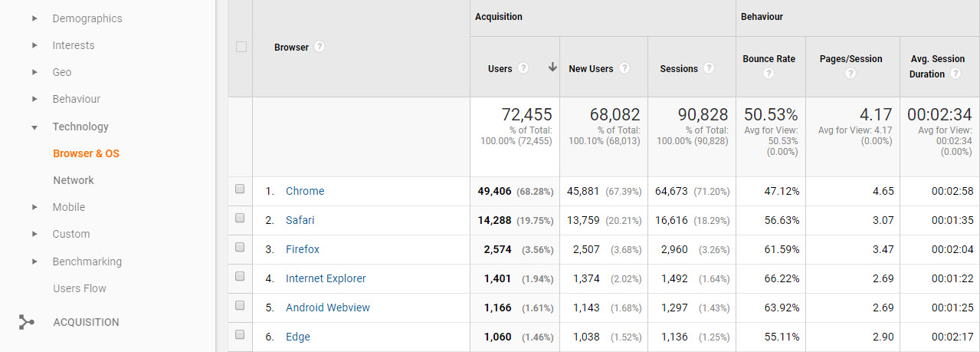
Task: Open the Edge browser link
Action: pos(298,337)
